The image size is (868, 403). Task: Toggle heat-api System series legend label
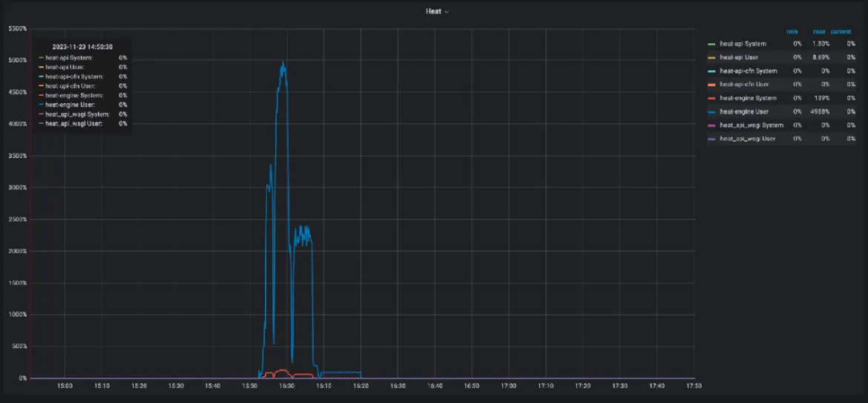[743, 44]
